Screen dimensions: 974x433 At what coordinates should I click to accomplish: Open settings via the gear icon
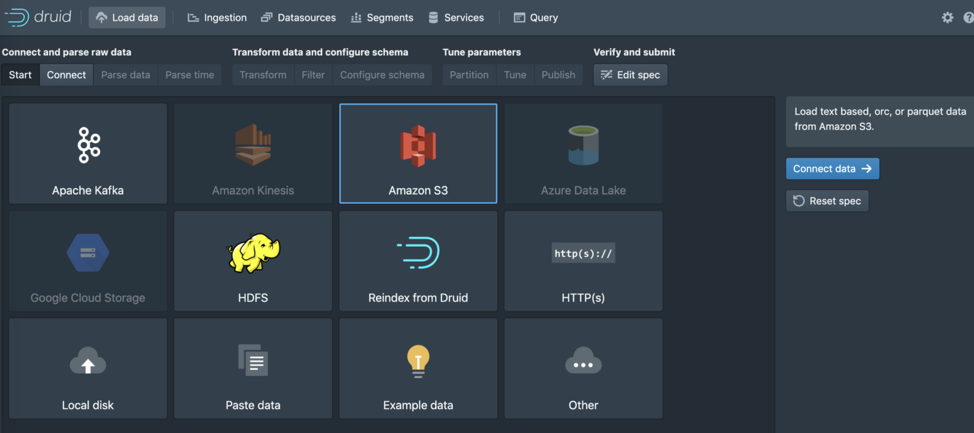coord(947,17)
